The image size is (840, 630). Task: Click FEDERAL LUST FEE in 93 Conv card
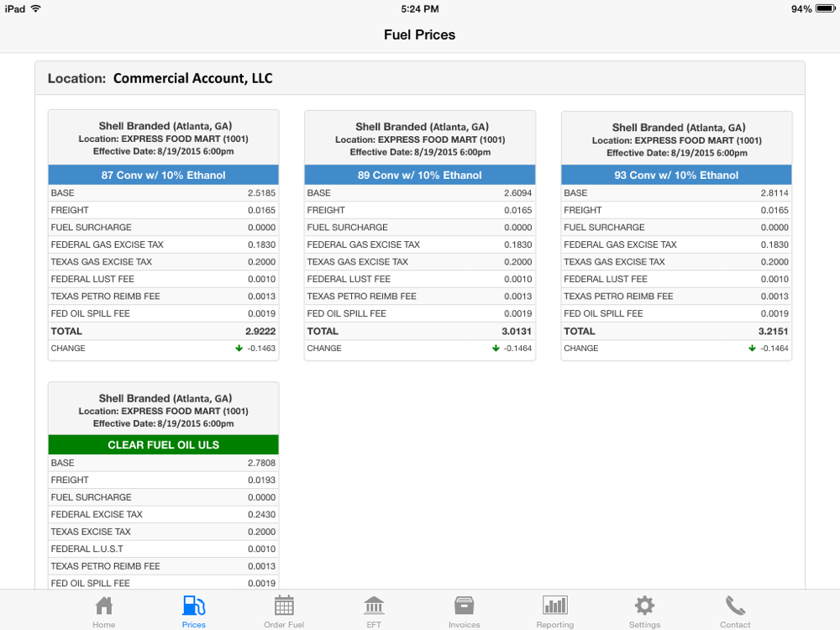(606, 279)
